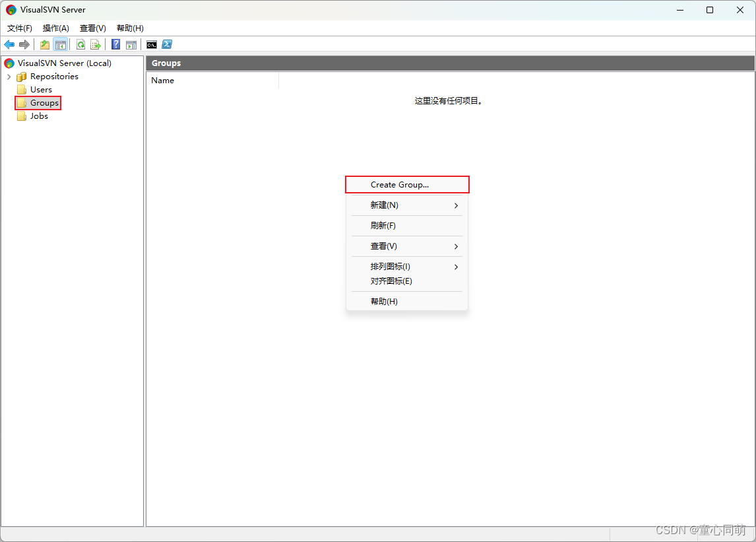This screenshot has height=542, width=756.
Task: Click the Jobs folder icon
Action: click(x=22, y=116)
